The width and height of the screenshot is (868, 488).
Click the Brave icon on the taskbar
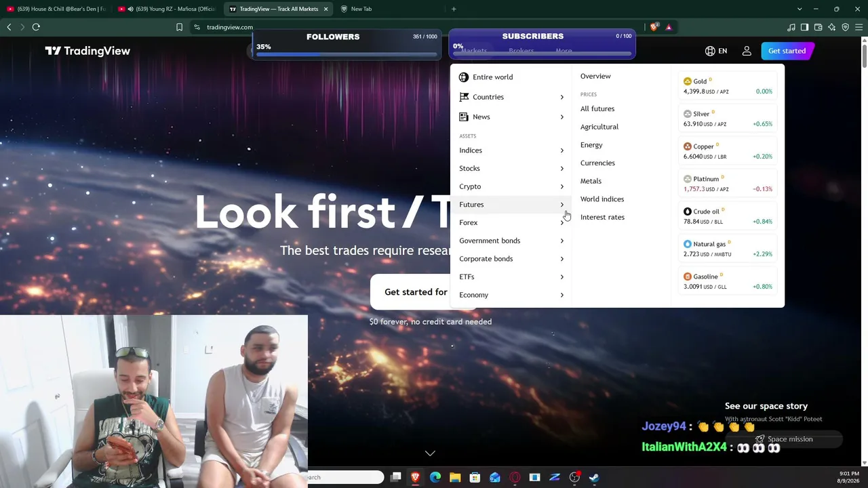click(416, 477)
